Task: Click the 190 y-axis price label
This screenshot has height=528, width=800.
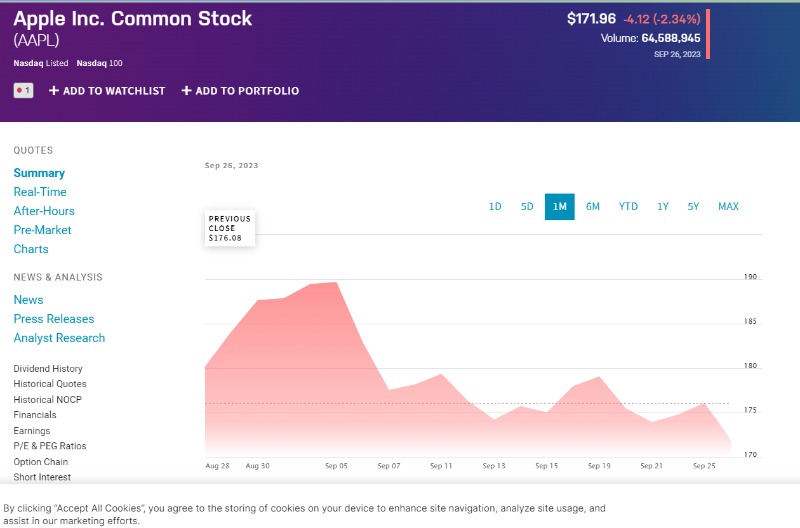Action: tap(750, 276)
